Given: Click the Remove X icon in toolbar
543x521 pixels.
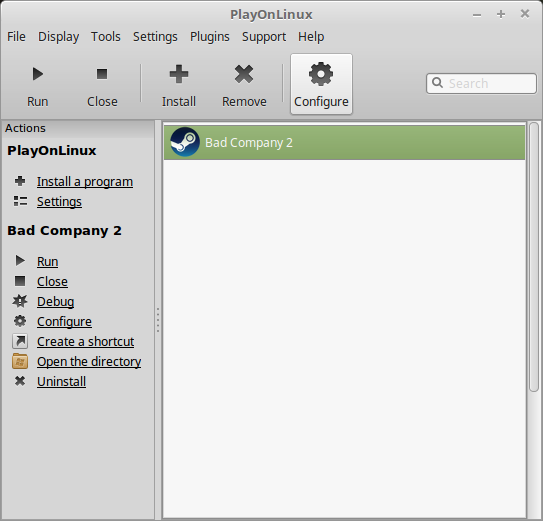Looking at the screenshot, I should (244, 74).
